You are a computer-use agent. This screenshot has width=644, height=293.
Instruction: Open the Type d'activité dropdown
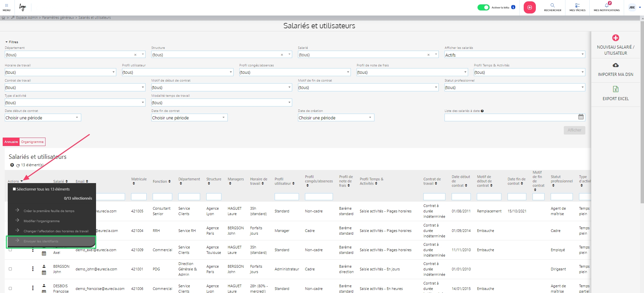point(75,102)
